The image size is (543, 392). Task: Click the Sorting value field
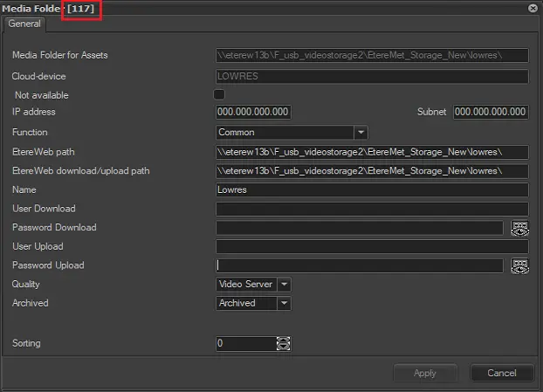tap(245, 344)
